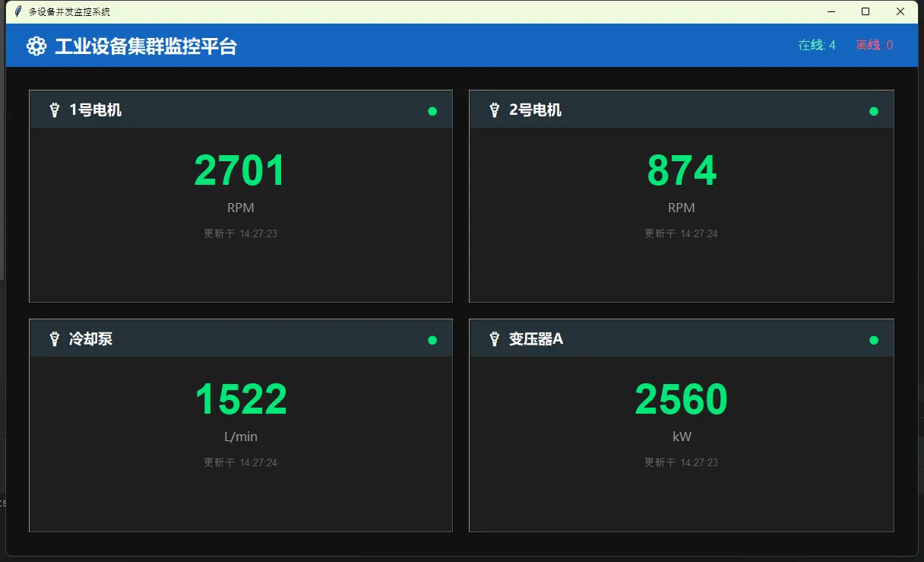Click the 2560 kW power reading

[x=682, y=399]
